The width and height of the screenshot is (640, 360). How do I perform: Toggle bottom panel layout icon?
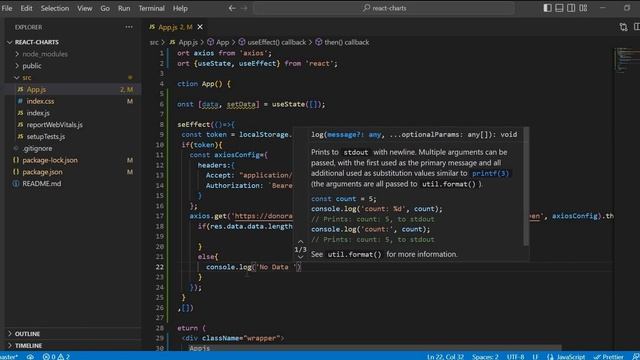click(559, 8)
